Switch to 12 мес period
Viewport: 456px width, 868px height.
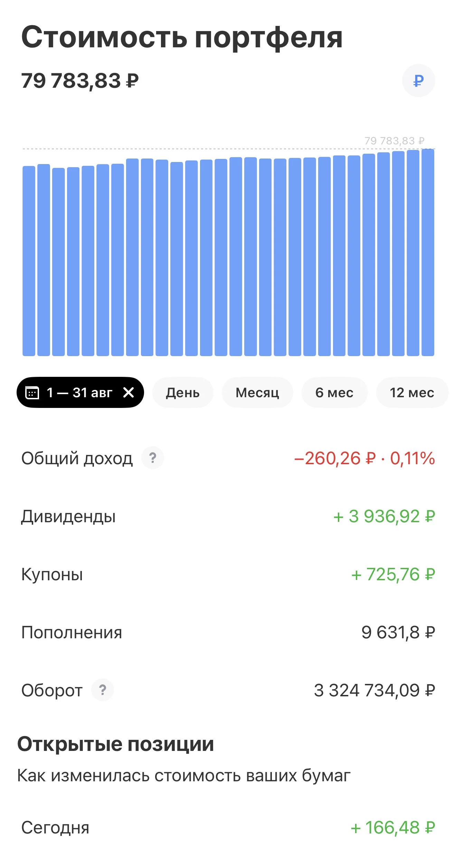(412, 392)
